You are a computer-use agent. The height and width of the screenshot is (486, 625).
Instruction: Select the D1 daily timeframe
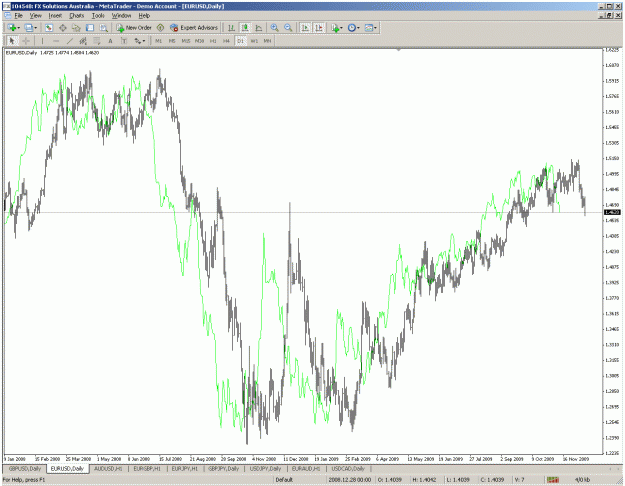pos(240,41)
